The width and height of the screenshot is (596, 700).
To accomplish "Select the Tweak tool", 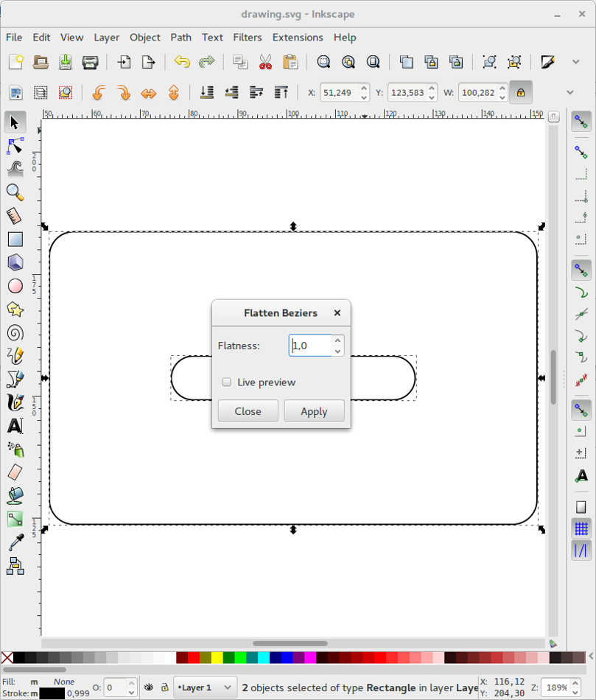I will (x=15, y=169).
